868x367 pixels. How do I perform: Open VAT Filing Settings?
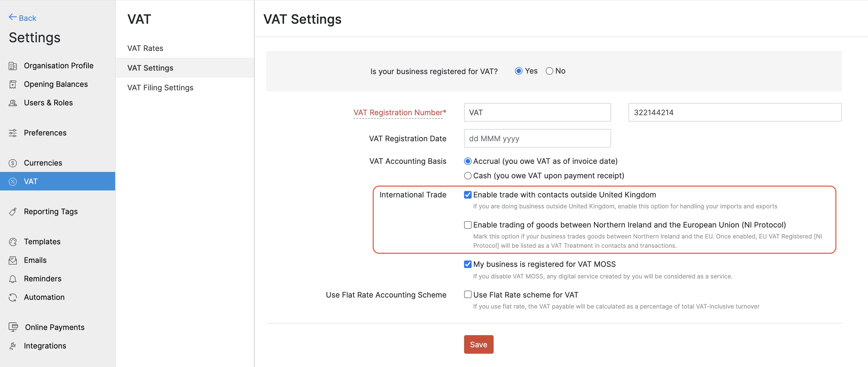[160, 88]
